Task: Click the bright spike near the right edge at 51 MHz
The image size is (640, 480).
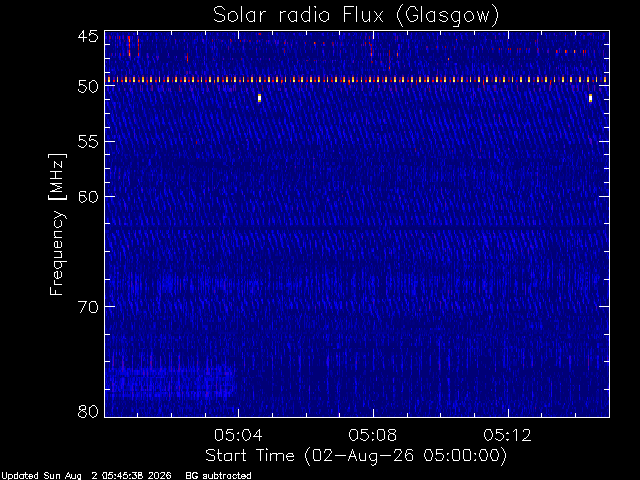Action: (x=590, y=98)
